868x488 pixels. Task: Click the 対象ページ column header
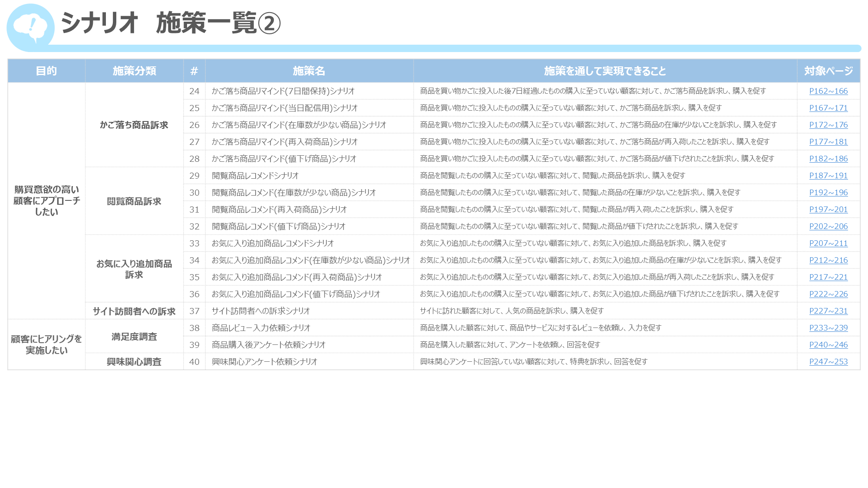pyautogui.click(x=828, y=71)
